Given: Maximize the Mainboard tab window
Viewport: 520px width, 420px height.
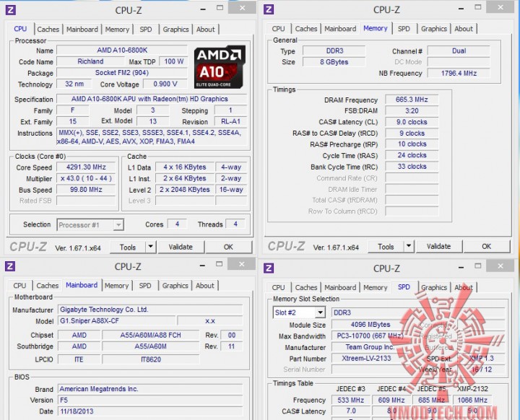Looking at the screenshot, I should coord(220,264).
